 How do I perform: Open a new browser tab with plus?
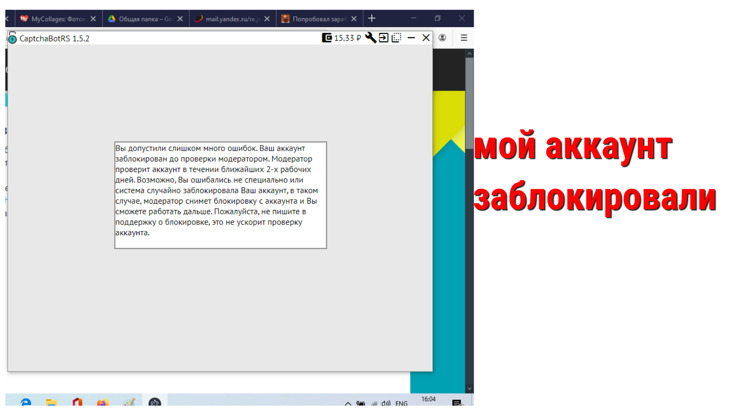tap(372, 19)
